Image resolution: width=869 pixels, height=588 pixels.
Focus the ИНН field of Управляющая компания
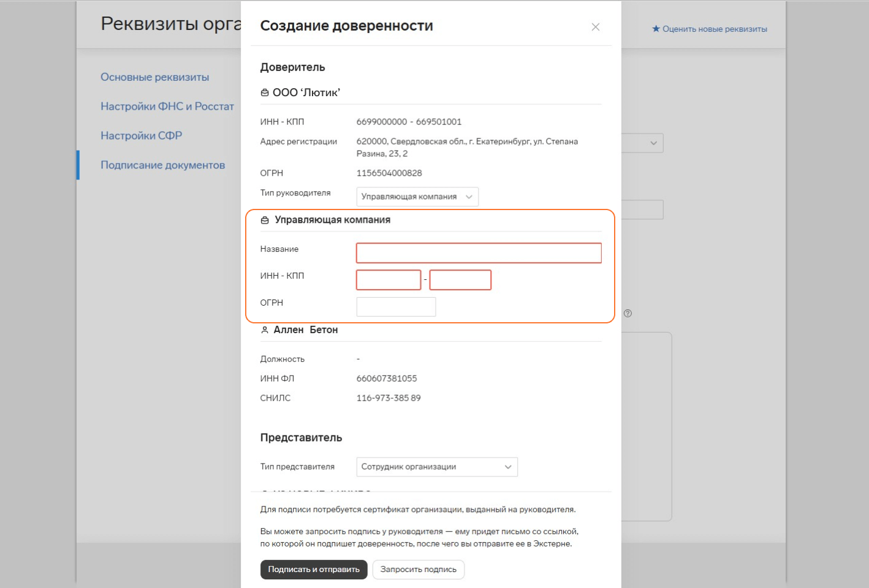pos(389,280)
